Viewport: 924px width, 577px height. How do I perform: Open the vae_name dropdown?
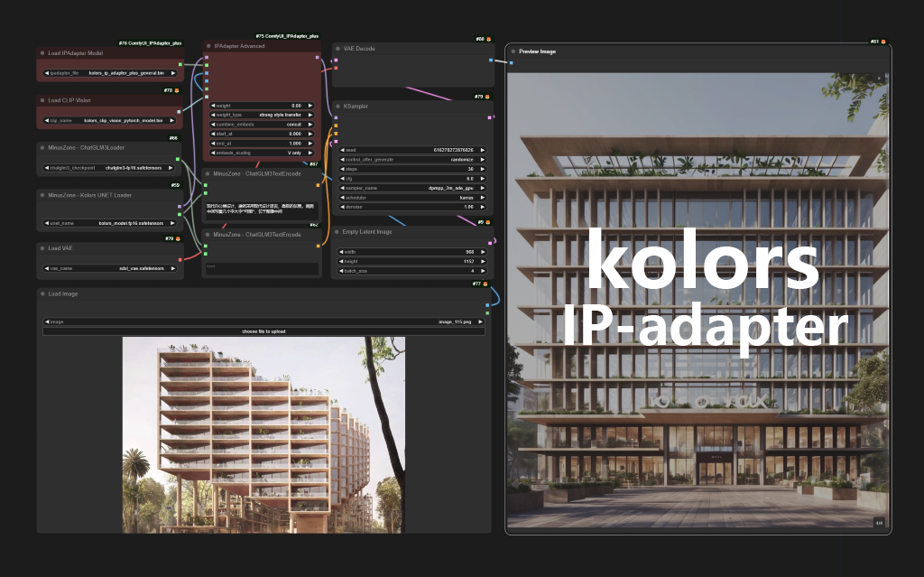[110, 268]
